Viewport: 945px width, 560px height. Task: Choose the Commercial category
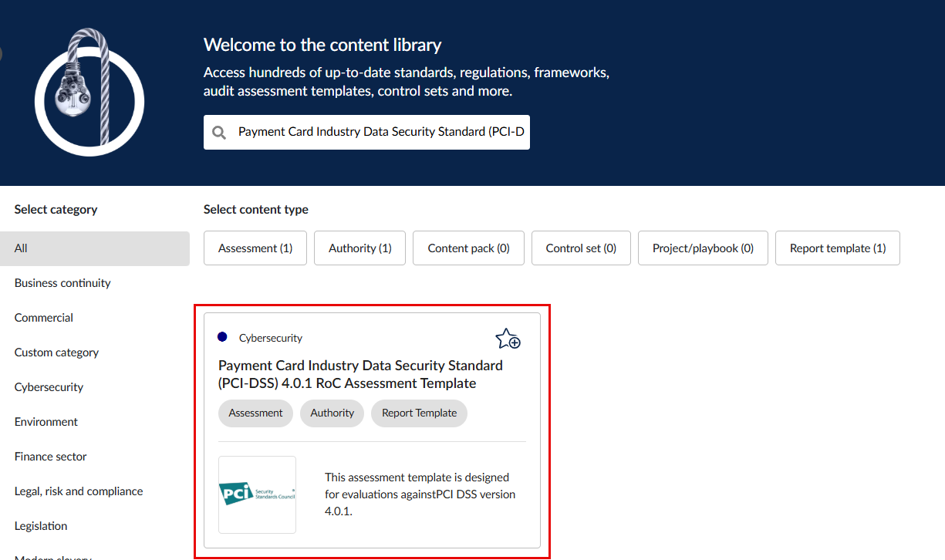[44, 318]
